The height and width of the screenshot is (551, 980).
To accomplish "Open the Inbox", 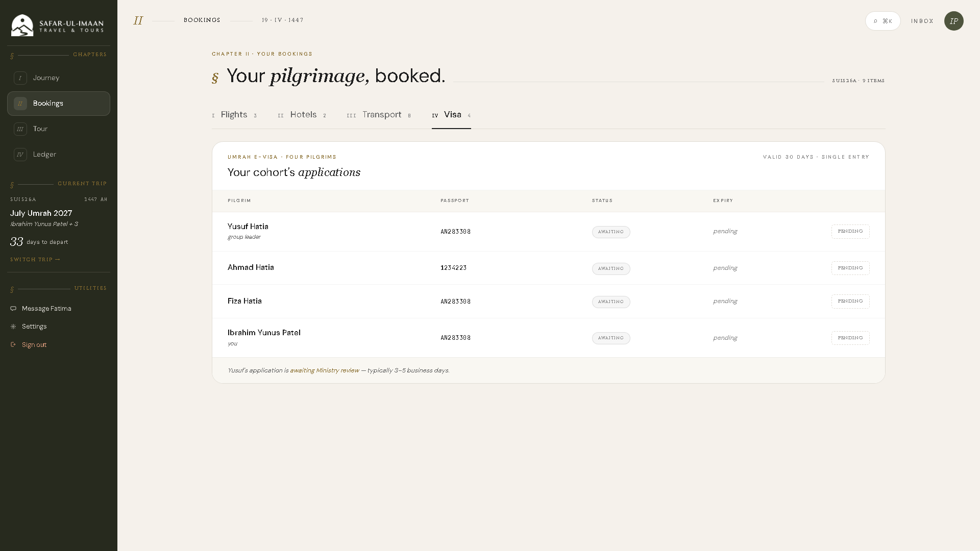I will click(x=922, y=21).
